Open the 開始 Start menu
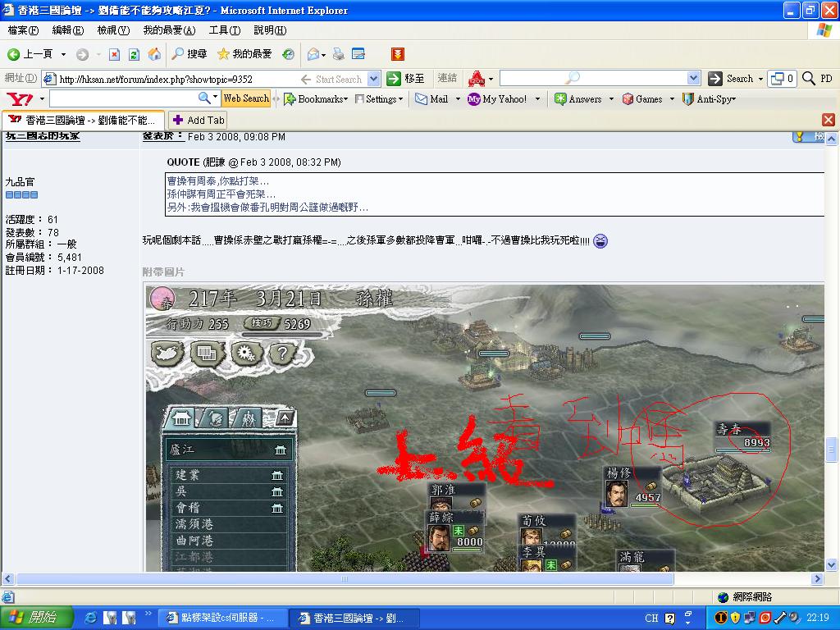This screenshot has width=840, height=630. (x=34, y=618)
